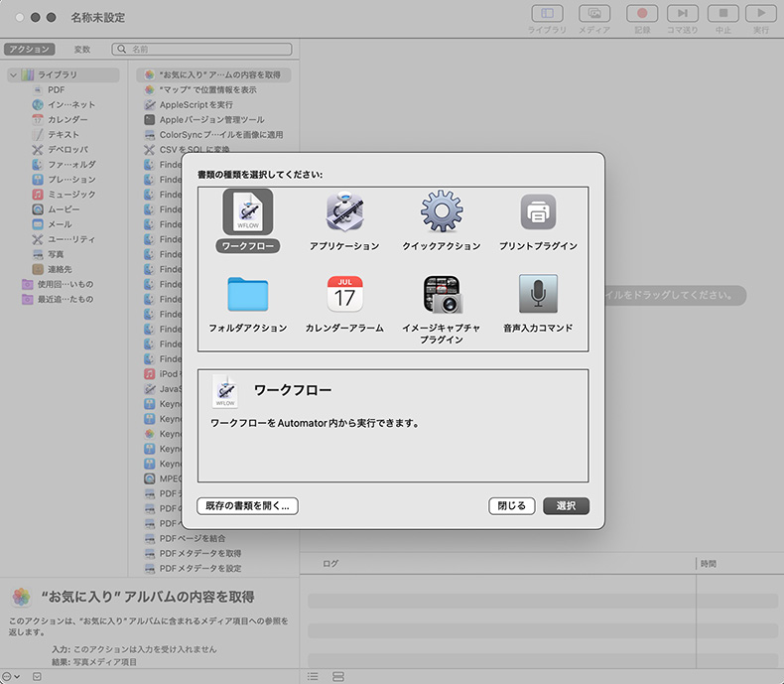Image resolution: width=784 pixels, height=684 pixels.
Task: Click the 閉じる button
Action: click(x=511, y=506)
